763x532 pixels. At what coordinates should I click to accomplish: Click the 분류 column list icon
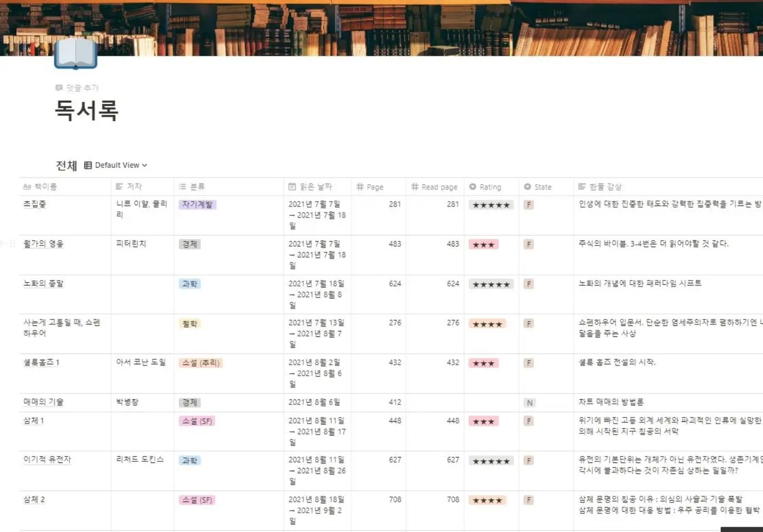coord(183,187)
